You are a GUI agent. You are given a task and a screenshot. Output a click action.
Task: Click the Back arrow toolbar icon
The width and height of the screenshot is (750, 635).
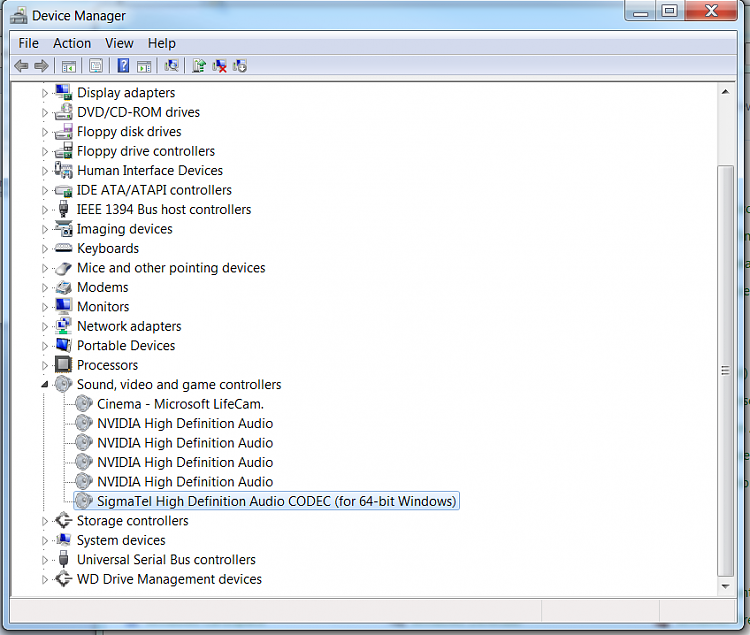[x=21, y=66]
